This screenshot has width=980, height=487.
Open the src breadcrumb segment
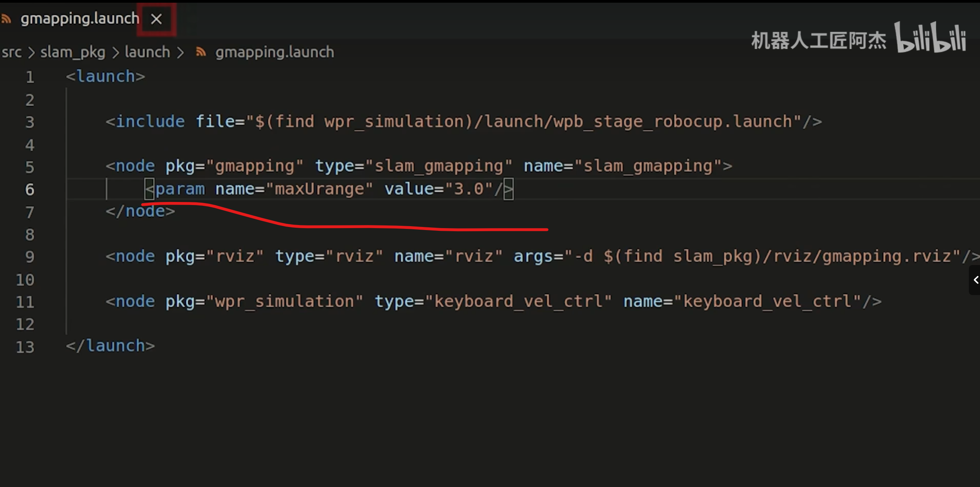point(12,52)
